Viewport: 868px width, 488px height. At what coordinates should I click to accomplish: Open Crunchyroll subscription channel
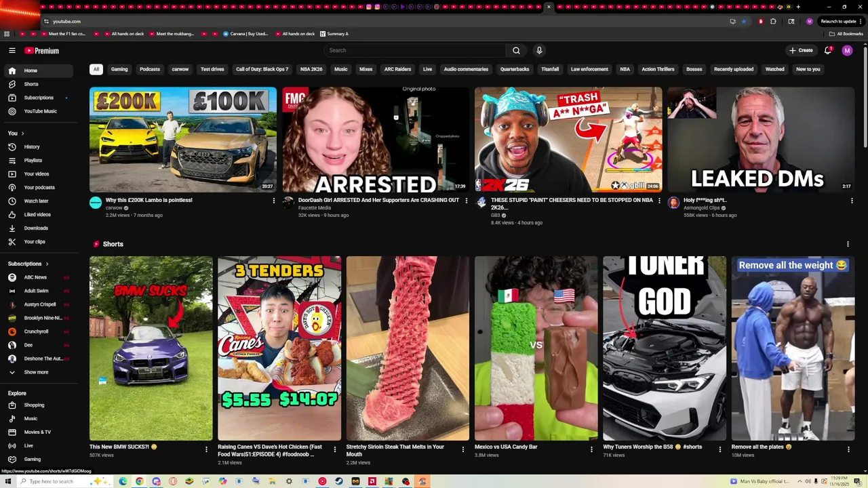pos(39,331)
